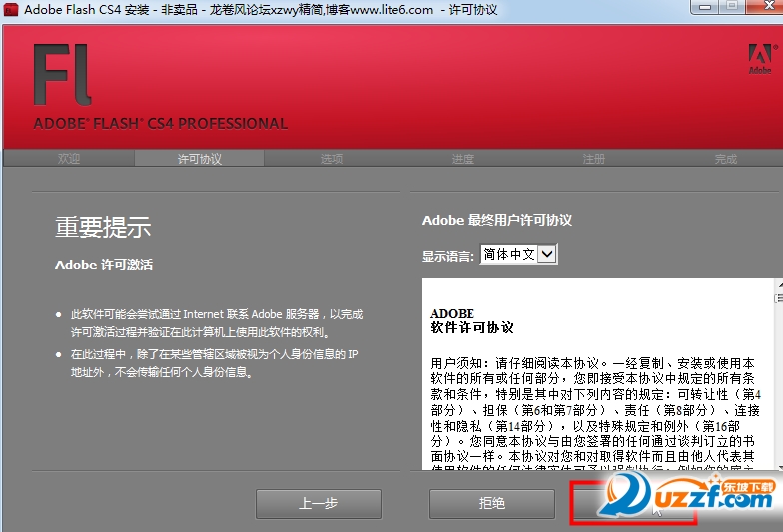Image resolution: width=783 pixels, height=532 pixels.
Task: Select the 完成 step tab
Action: tap(725, 158)
